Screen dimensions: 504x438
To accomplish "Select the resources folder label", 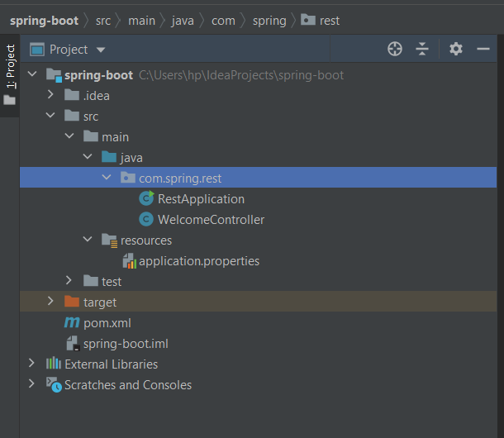I will point(146,240).
